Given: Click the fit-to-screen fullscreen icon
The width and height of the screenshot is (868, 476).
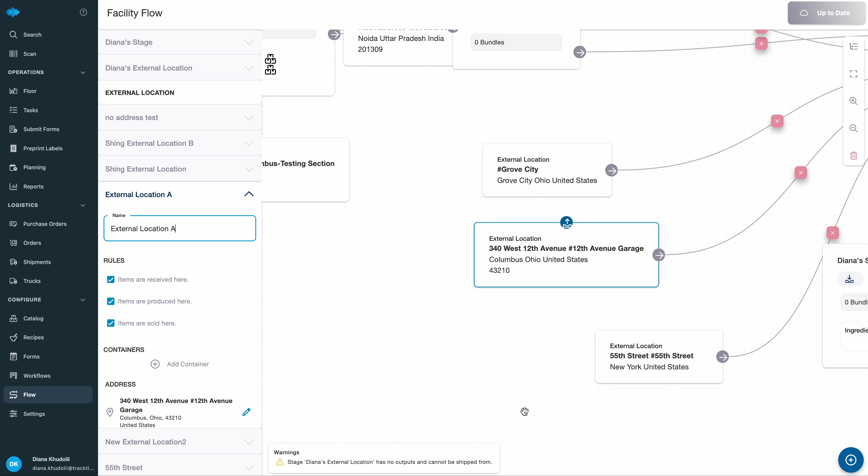Looking at the screenshot, I should [x=853, y=74].
